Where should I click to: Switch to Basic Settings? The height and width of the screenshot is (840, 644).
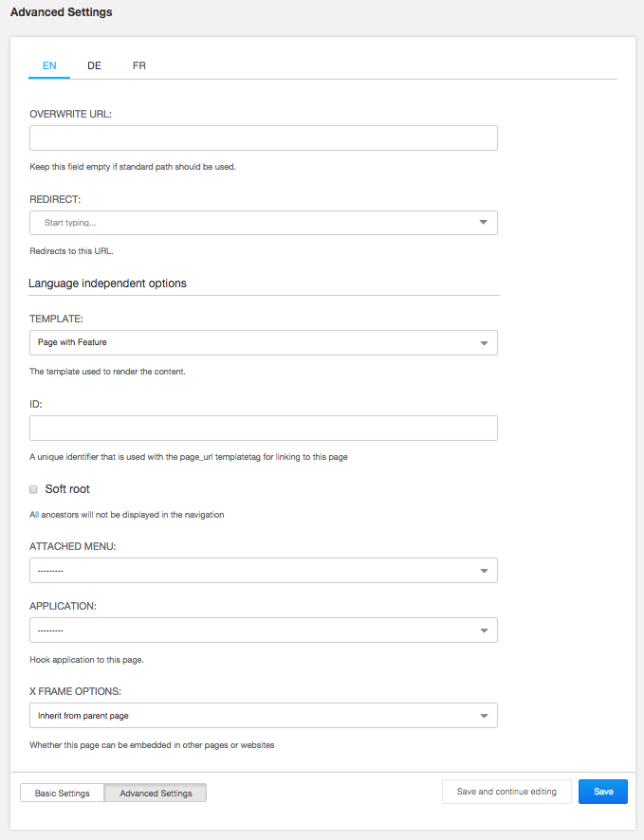63,794
